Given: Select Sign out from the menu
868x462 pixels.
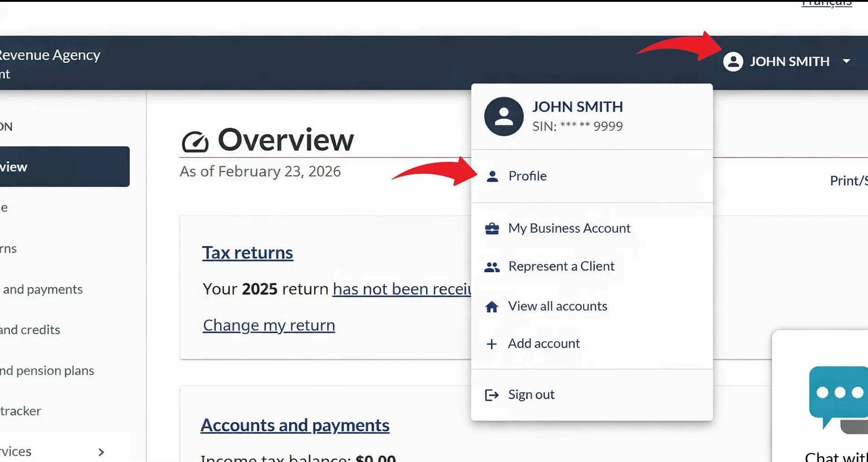Looking at the screenshot, I should [x=531, y=395].
